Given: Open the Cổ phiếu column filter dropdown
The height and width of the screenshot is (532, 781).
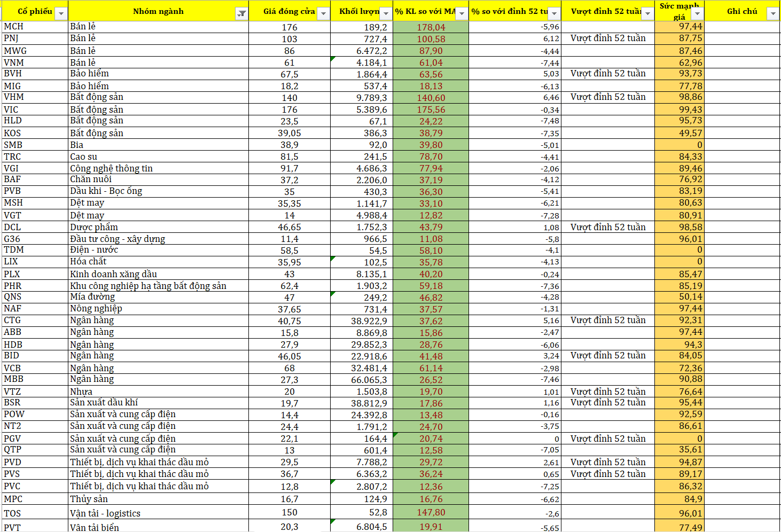Looking at the screenshot, I should [x=61, y=14].
